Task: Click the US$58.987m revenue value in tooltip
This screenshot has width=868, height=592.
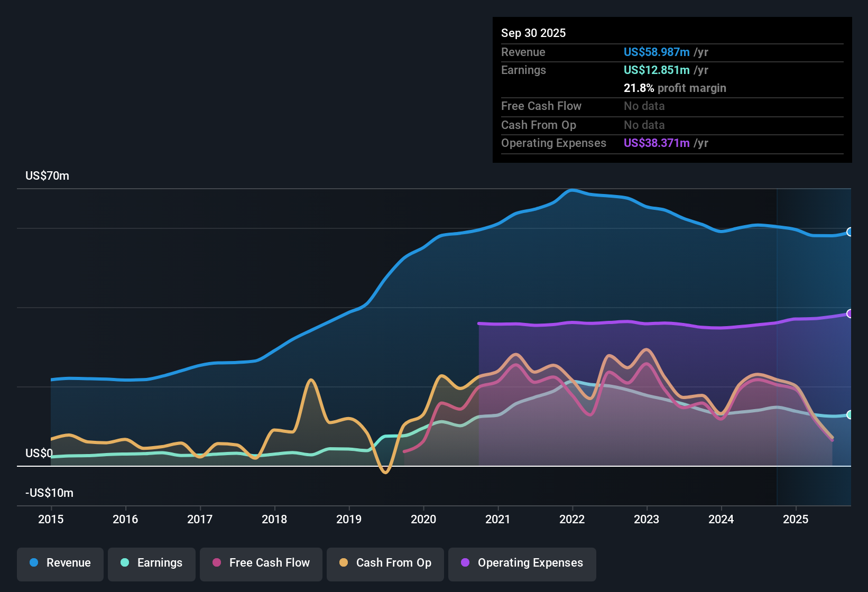Action: [x=657, y=52]
